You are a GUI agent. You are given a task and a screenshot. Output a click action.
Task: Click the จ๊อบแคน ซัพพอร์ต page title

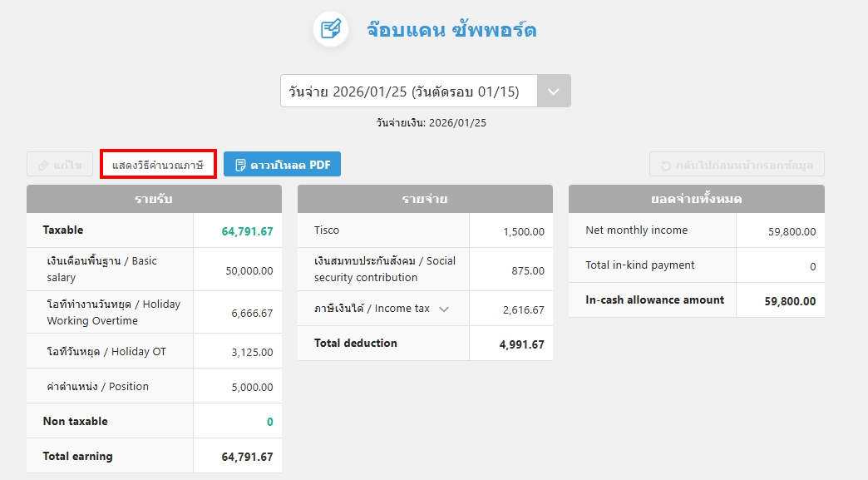tap(451, 30)
